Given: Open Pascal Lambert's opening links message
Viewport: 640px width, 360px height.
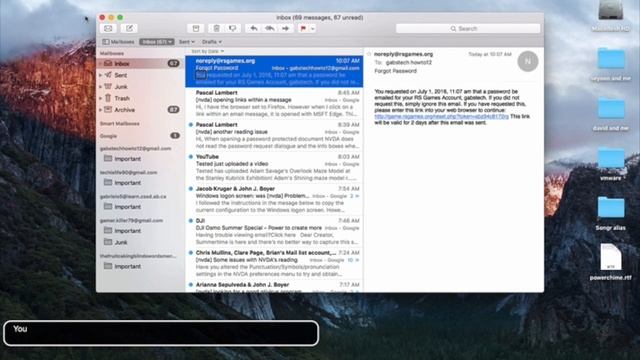Looking at the screenshot, I should [x=274, y=104].
